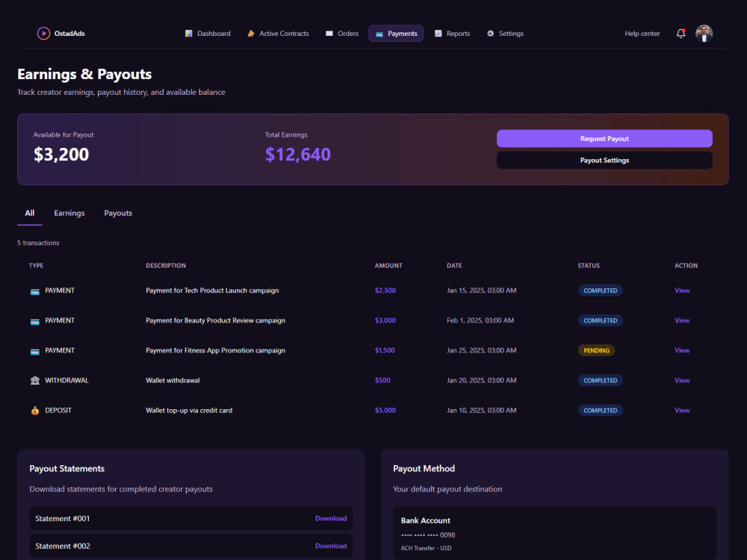
Task: Click the Active Contracts icon in navbar
Action: 250,34
